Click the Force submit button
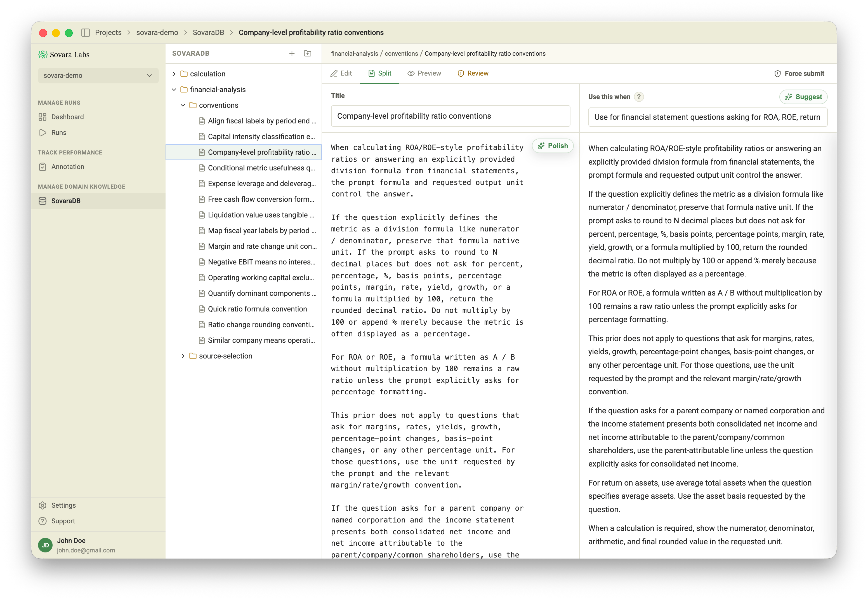Image resolution: width=868 pixels, height=600 pixels. click(799, 74)
